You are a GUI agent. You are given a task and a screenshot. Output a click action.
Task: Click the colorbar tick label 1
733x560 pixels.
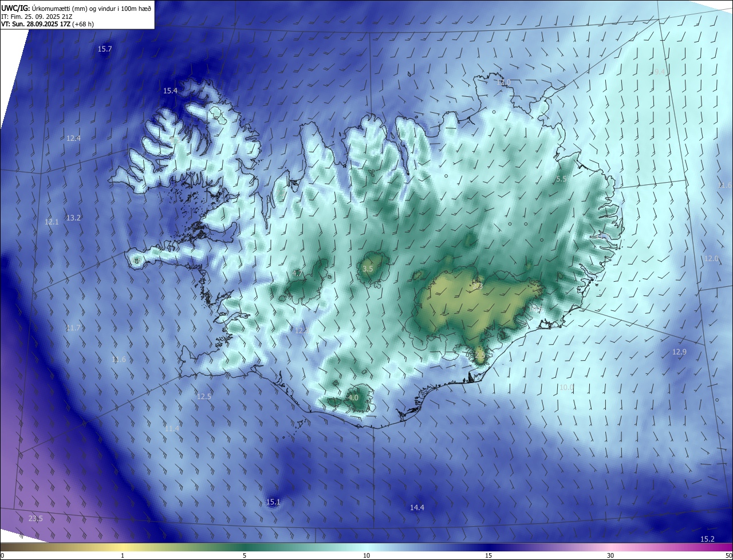(123, 555)
